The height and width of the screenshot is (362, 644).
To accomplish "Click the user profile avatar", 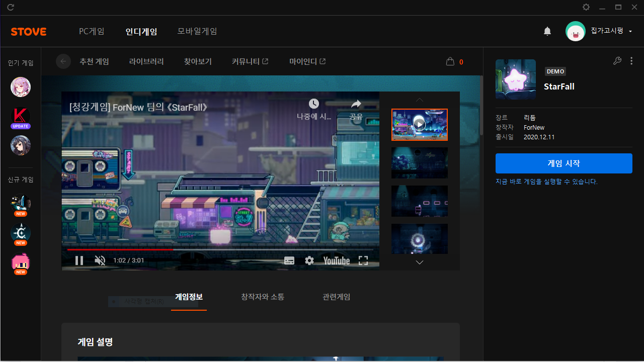I will point(576,31).
